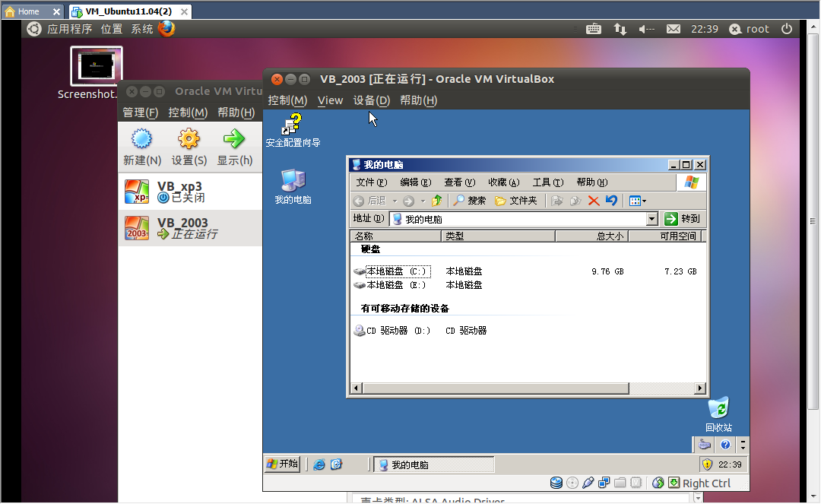This screenshot has height=504, width=821.
Task: Open 控制(M) menu of VB_2003 window
Action: pyautogui.click(x=287, y=100)
